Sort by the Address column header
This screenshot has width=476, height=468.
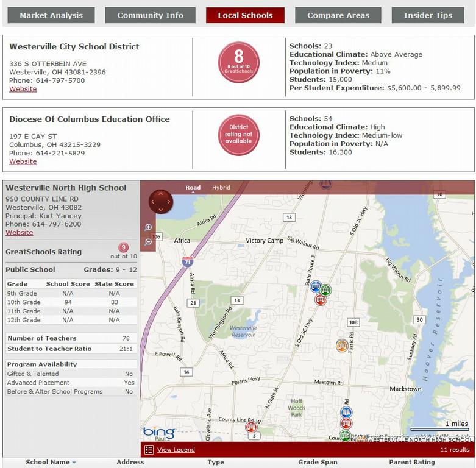click(130, 462)
